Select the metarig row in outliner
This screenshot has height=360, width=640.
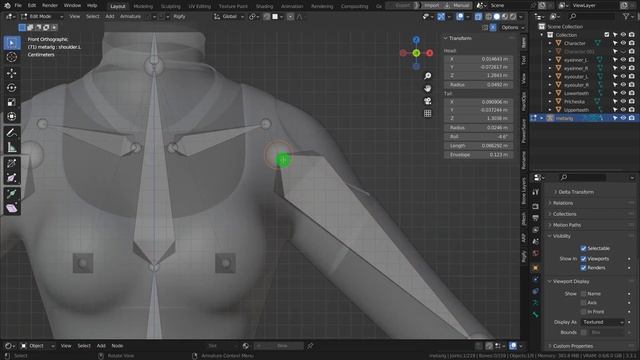[x=584, y=118]
